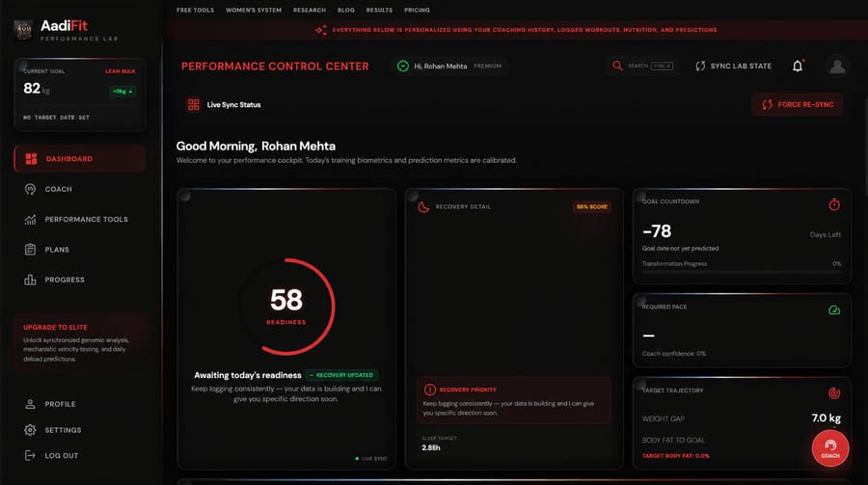Screen dimensions: 868x485
Task: Open Pricing in top navigation
Action: [417, 10]
